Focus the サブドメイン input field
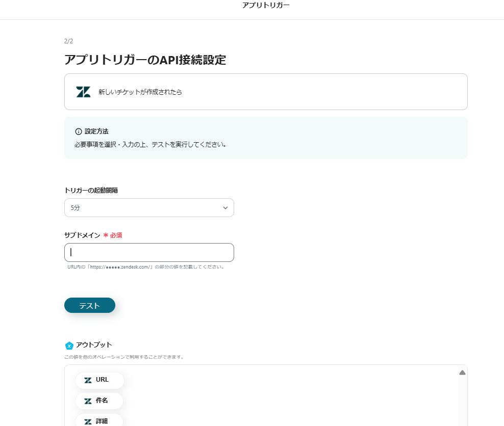 coord(149,252)
